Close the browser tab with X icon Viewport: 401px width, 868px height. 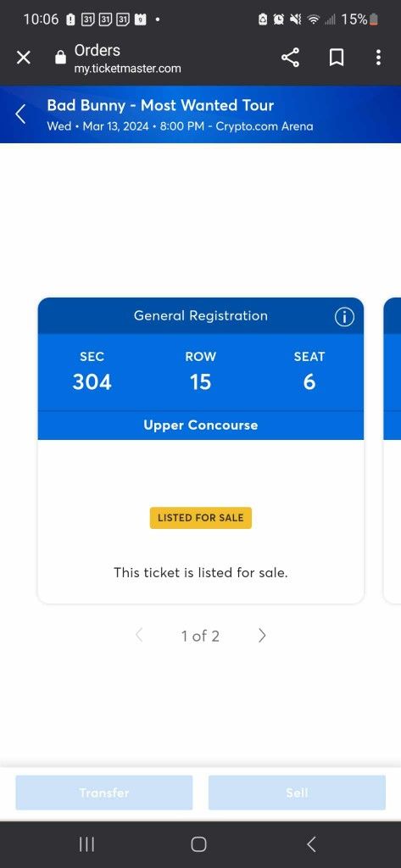pos(23,57)
